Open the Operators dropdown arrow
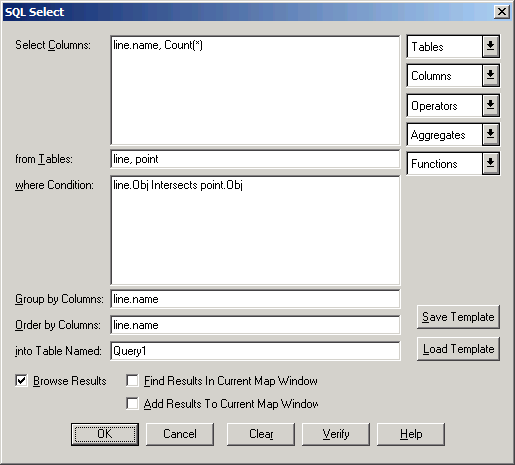 490,106
